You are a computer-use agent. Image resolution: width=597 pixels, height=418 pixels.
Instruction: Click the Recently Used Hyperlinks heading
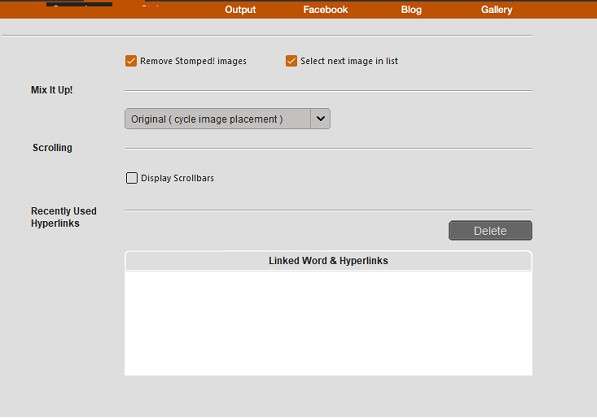click(x=64, y=217)
